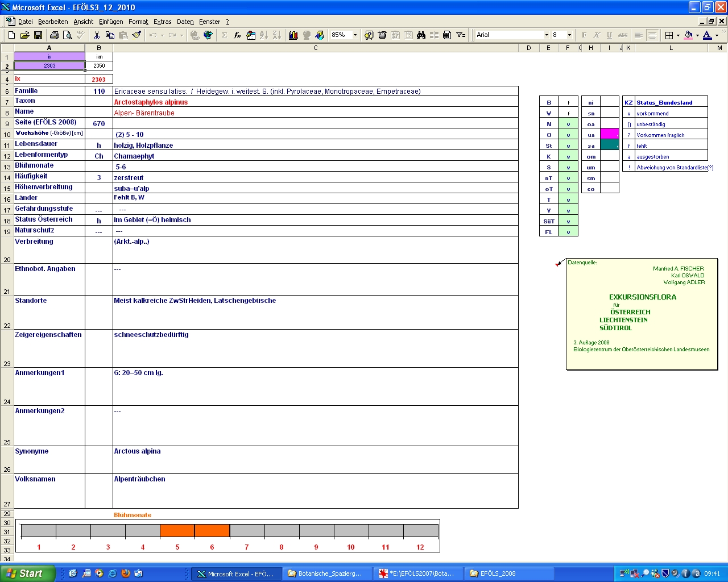Print the sheet using the printer icon
This screenshot has width=728, height=582.
[55, 35]
